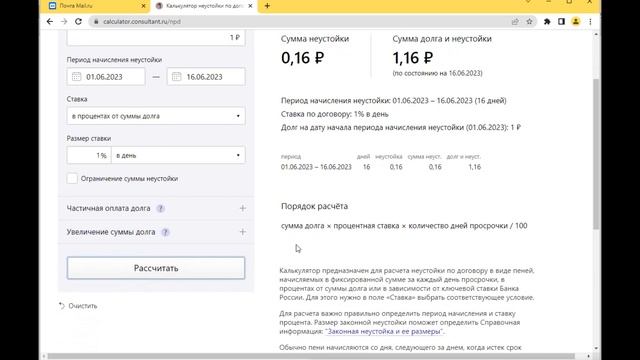
Task: Close the Калькулятор неустойки tab
Action: pyautogui.click(x=250, y=6)
